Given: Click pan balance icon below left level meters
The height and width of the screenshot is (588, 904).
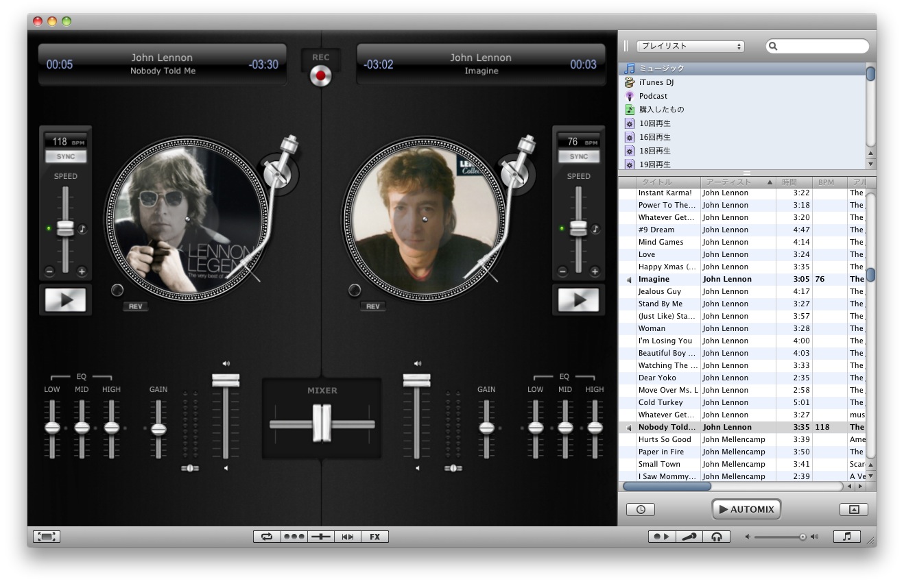Looking at the screenshot, I should [189, 468].
